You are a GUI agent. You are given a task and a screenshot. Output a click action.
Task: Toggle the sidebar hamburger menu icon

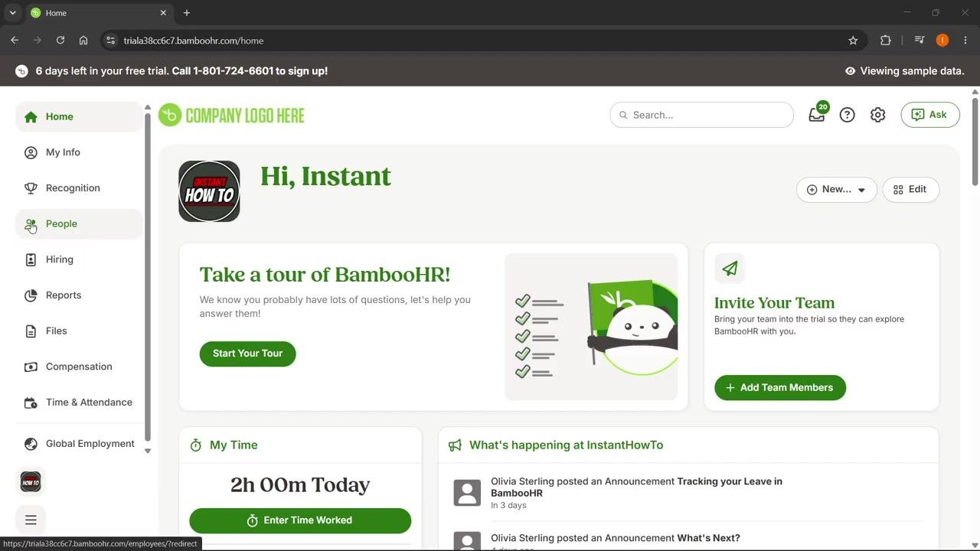tap(31, 520)
